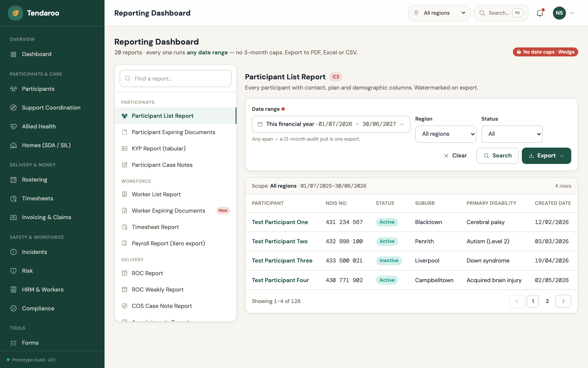
Task: Click the New badge on Worker Expiring Documents
Action: (223, 211)
